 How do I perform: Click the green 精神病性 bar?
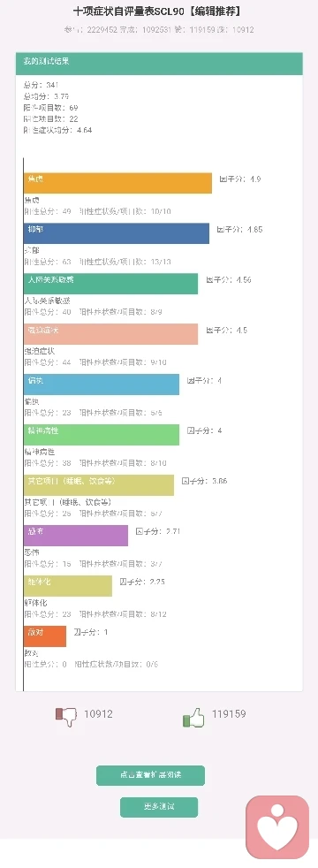point(102,435)
